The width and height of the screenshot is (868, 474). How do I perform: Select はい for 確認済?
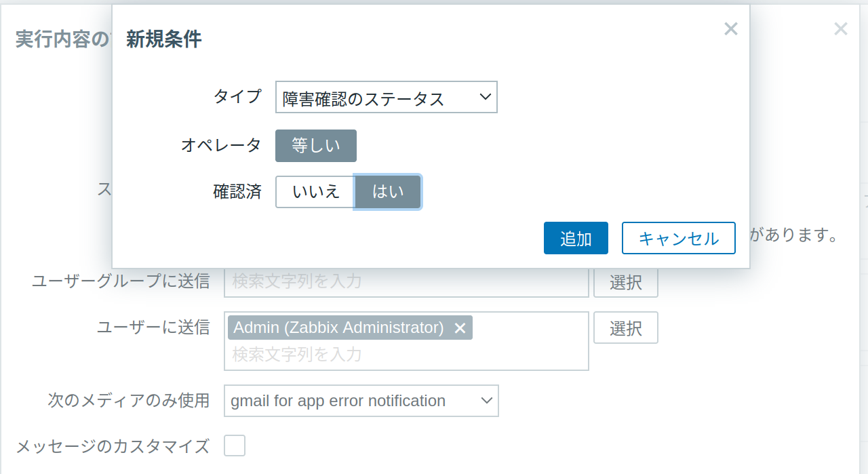(387, 192)
